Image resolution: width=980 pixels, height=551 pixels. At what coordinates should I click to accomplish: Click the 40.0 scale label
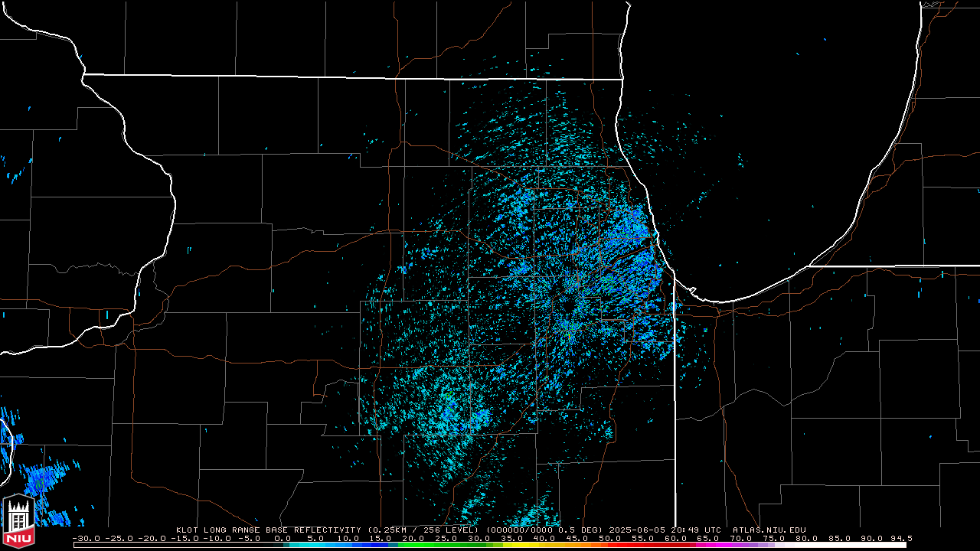click(x=544, y=538)
